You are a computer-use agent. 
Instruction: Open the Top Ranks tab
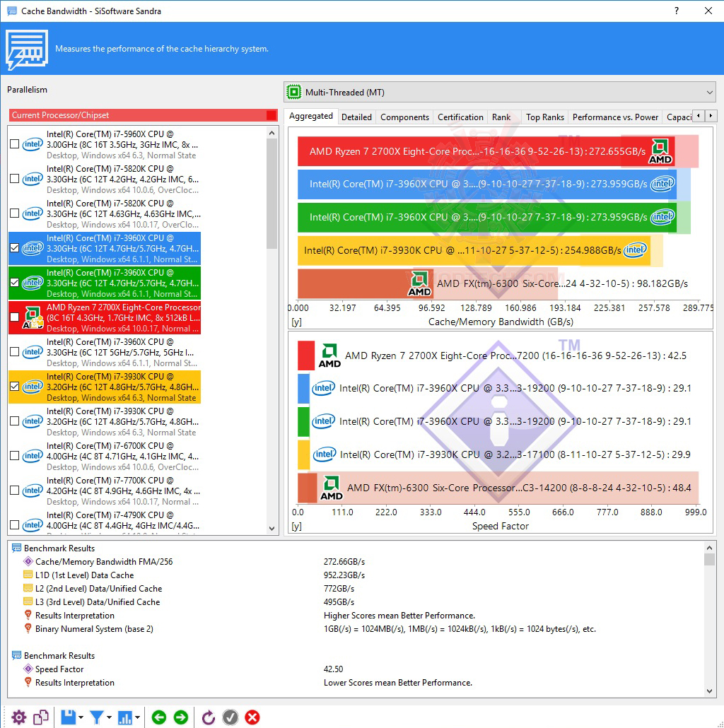545,117
